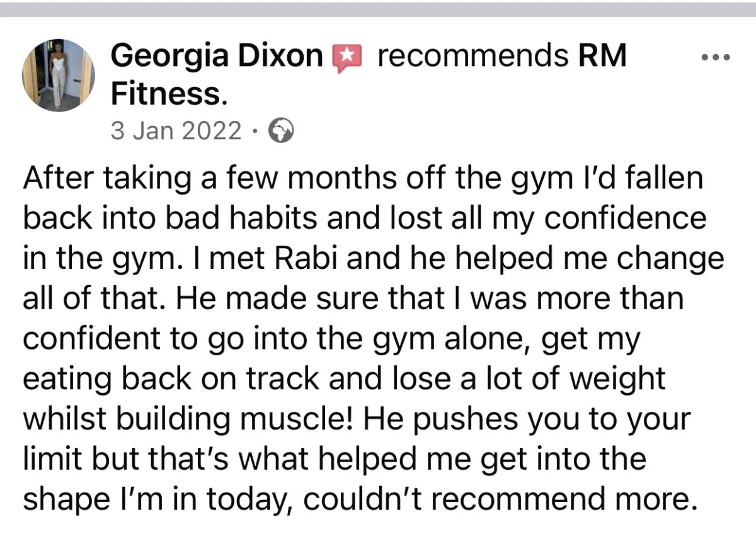Click the dot separator beside the date

click(254, 132)
